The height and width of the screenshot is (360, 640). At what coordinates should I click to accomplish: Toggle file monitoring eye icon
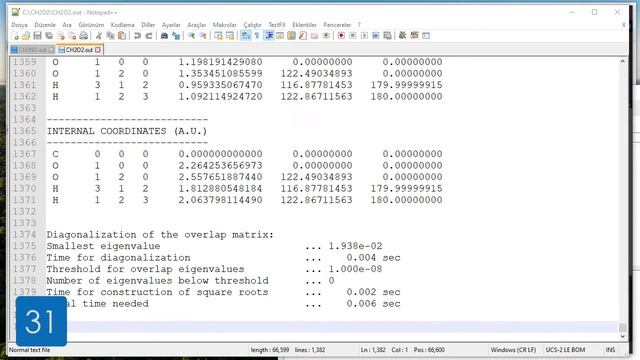(x=326, y=36)
